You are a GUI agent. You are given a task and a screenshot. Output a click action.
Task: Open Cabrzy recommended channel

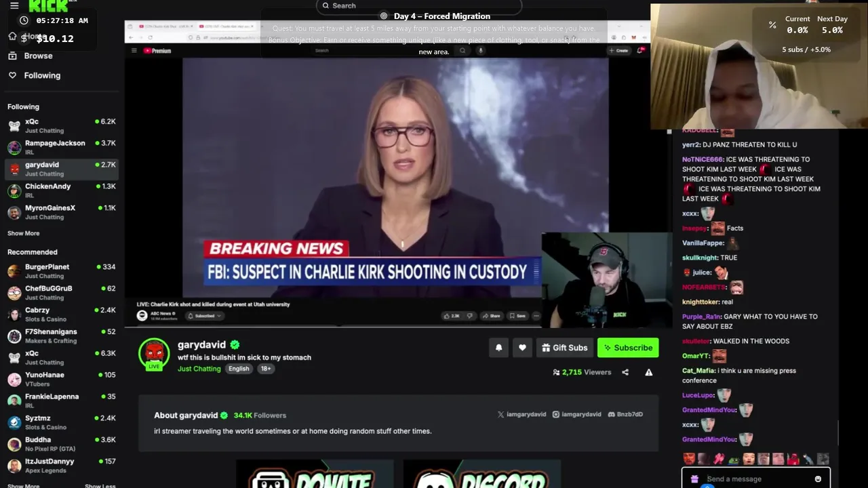click(62, 314)
